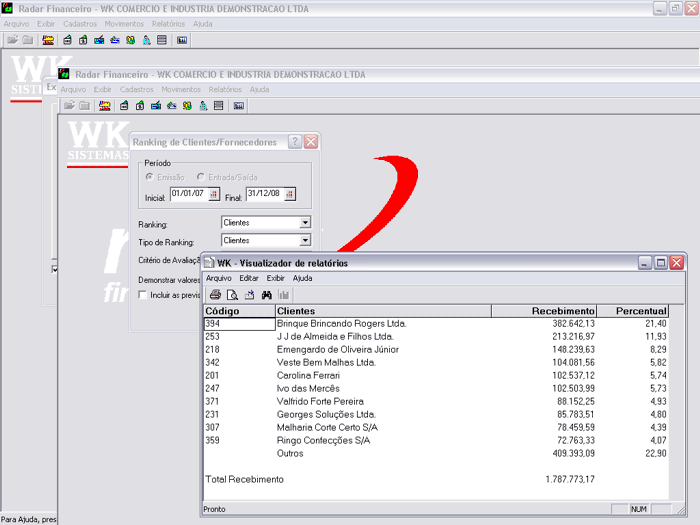Enable the 'Incluir as previsões' checkbox
The width and height of the screenshot is (700, 525).
pyautogui.click(x=143, y=295)
